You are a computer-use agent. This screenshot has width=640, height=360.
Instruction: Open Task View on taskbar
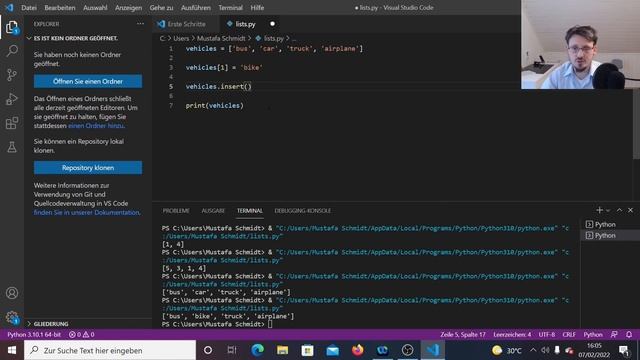pos(232,350)
